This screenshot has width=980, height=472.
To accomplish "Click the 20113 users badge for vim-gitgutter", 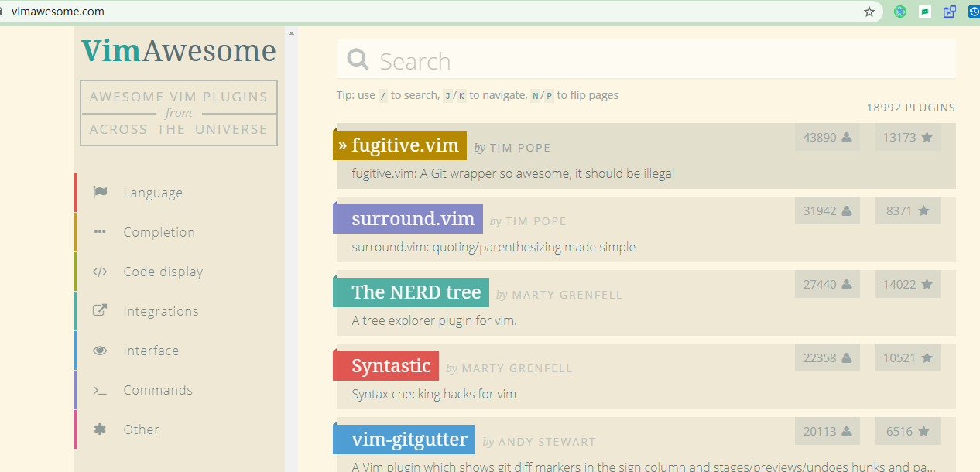I will [x=828, y=431].
